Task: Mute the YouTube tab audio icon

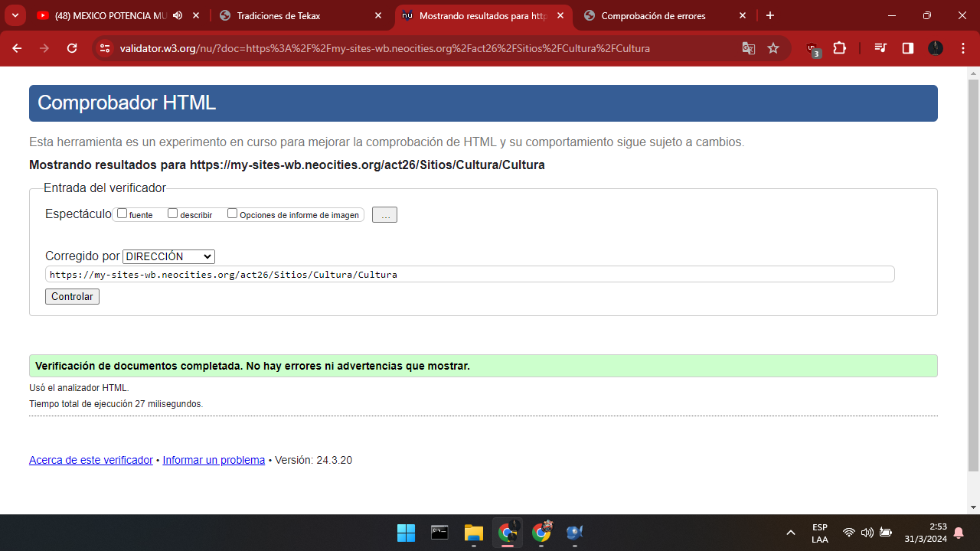Action: pos(178,15)
